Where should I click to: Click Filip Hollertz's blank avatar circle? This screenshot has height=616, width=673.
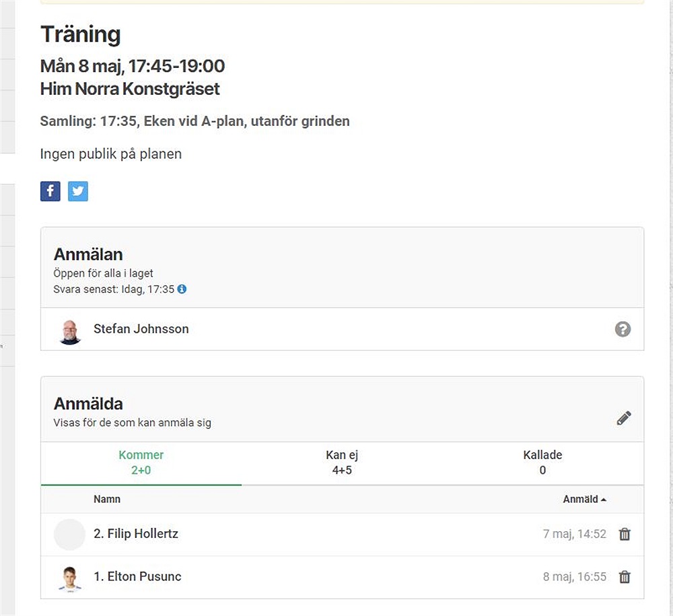click(x=69, y=535)
